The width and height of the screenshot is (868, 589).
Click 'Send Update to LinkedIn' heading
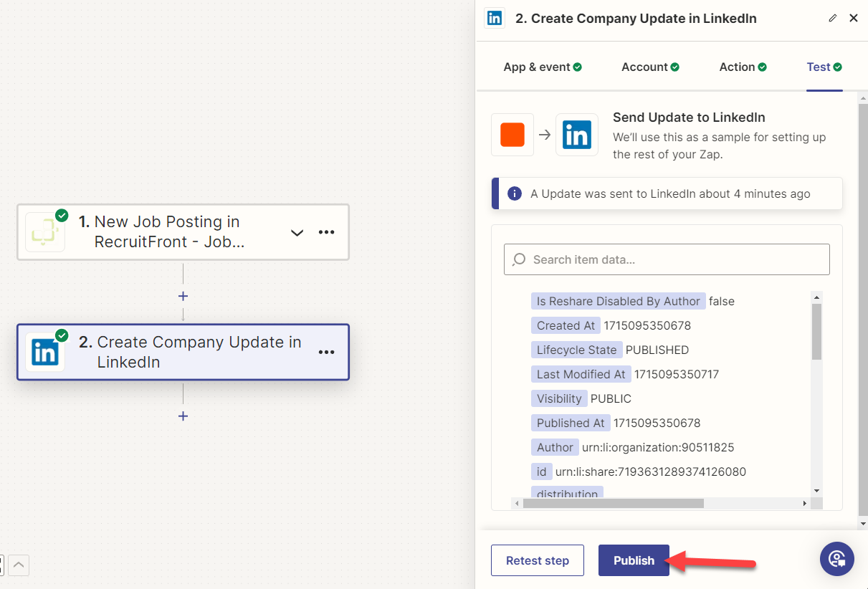tap(689, 118)
